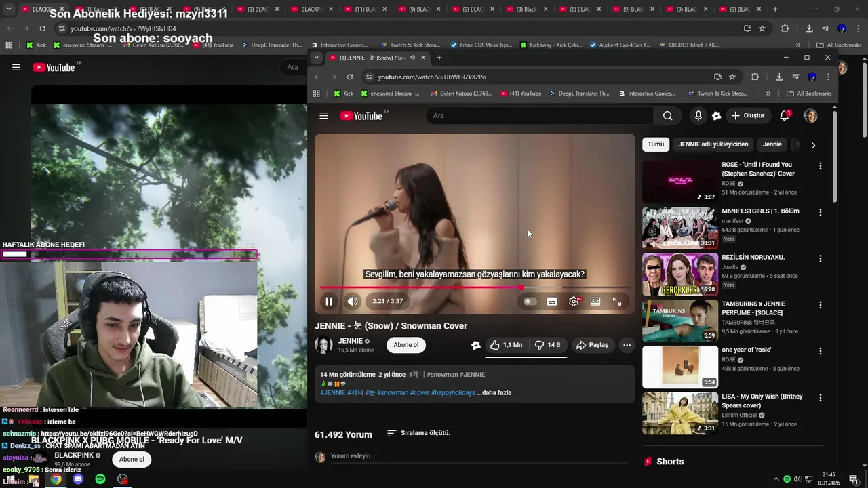The width and height of the screenshot is (868, 488).
Task: Click the sparkle Ask icon beside likes
Action: (476, 345)
